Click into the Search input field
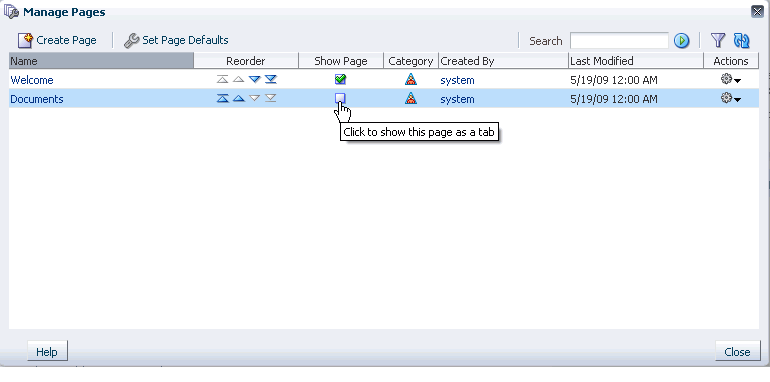Image resolution: width=770 pixels, height=382 pixels. (x=619, y=41)
